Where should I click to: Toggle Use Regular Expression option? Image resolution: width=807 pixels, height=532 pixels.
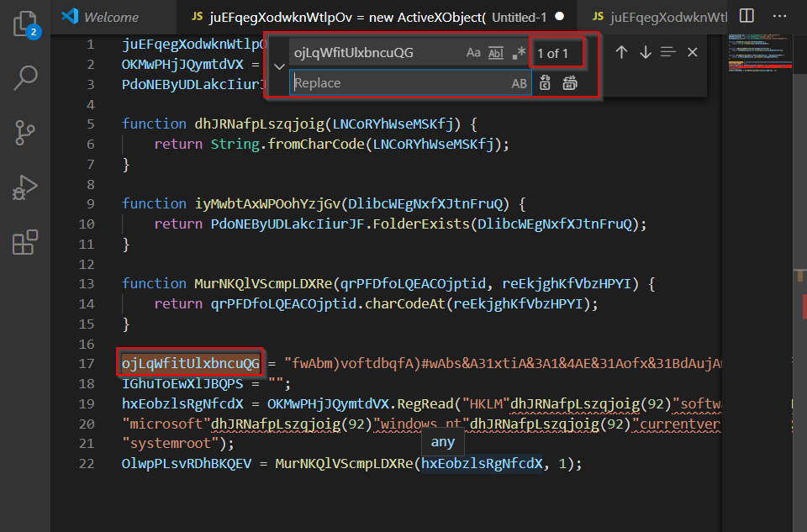[x=519, y=52]
